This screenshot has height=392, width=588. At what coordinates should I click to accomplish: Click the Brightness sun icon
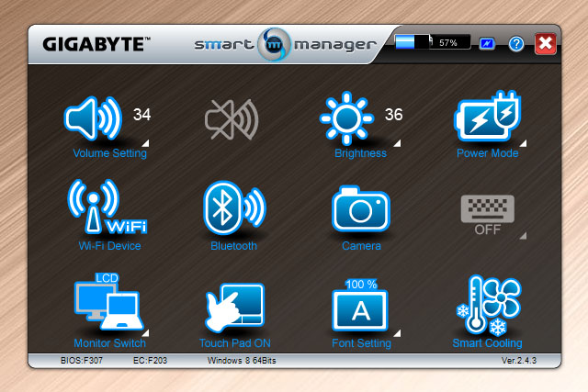346,118
